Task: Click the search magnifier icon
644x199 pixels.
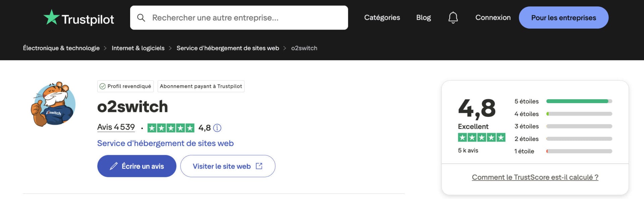Action: [x=142, y=17]
